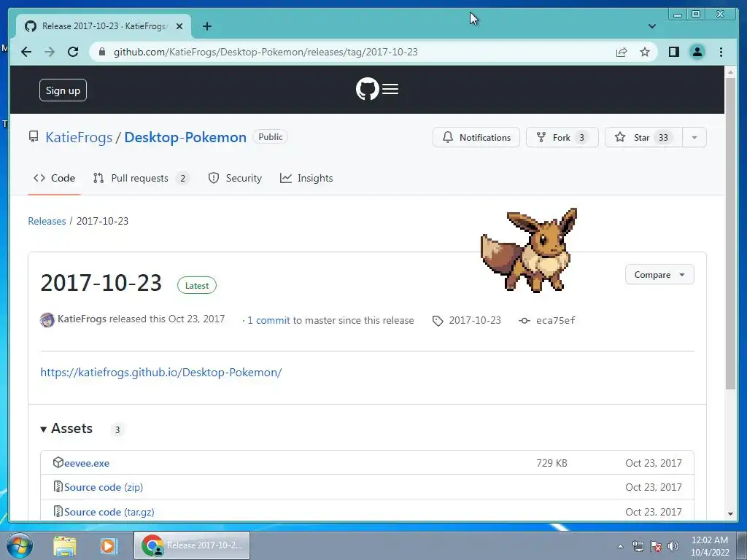Viewport: 747px width, 560px height.
Task: Click KatieFrogs avatar in release info
Action: click(47, 320)
